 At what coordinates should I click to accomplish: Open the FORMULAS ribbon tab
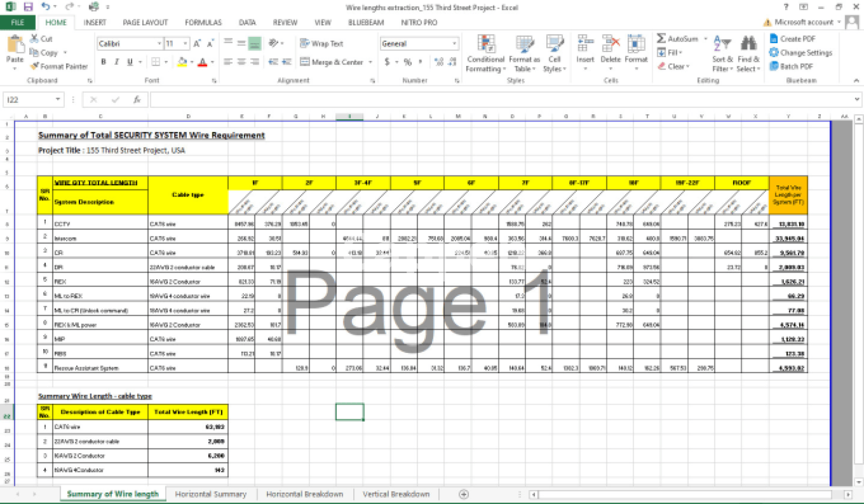(x=203, y=22)
